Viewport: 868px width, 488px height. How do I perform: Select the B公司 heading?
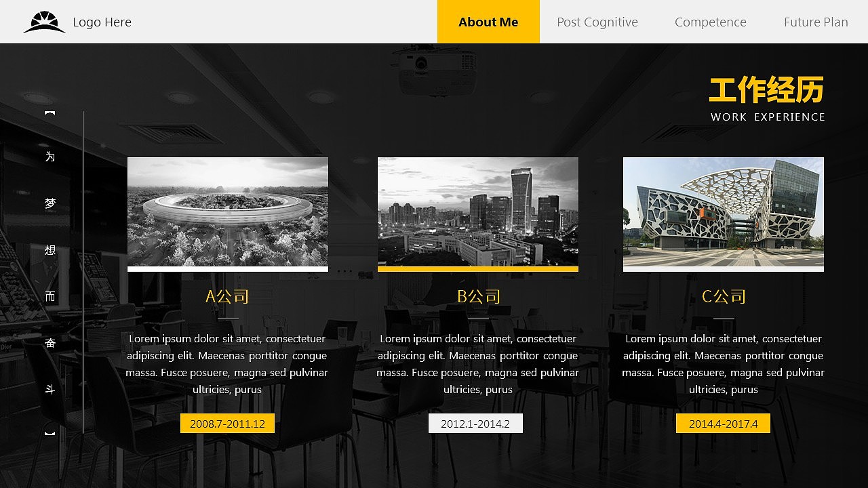pyautogui.click(x=479, y=296)
